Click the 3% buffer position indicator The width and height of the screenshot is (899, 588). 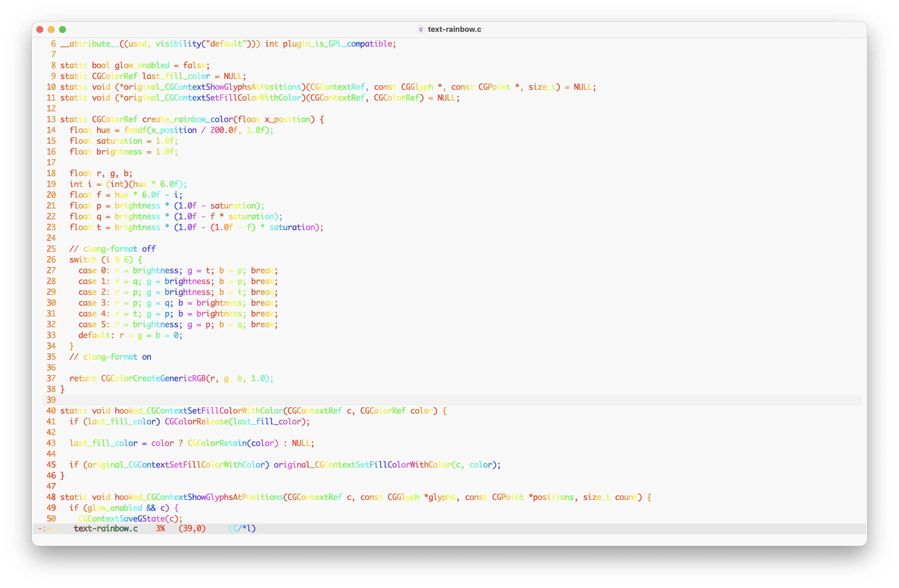pos(160,528)
